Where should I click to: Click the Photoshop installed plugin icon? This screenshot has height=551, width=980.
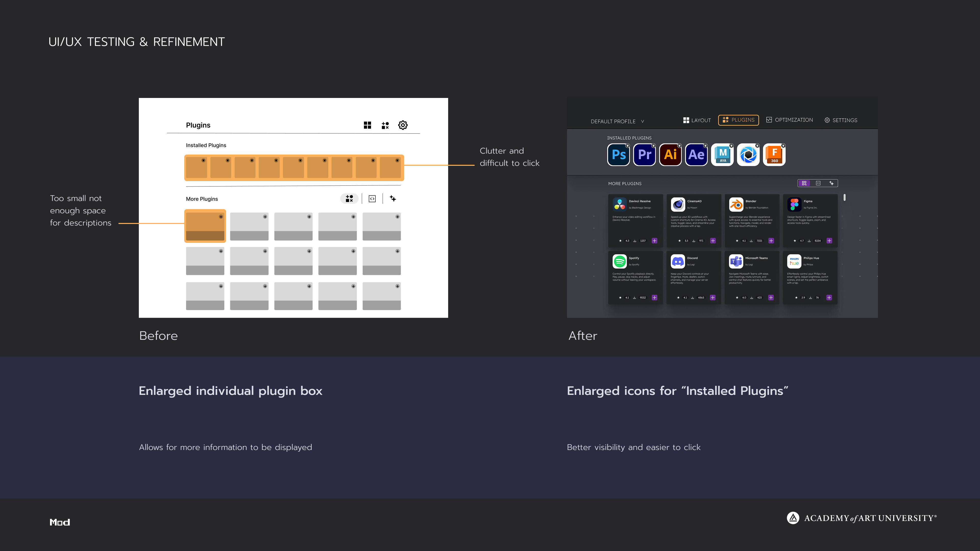point(619,155)
